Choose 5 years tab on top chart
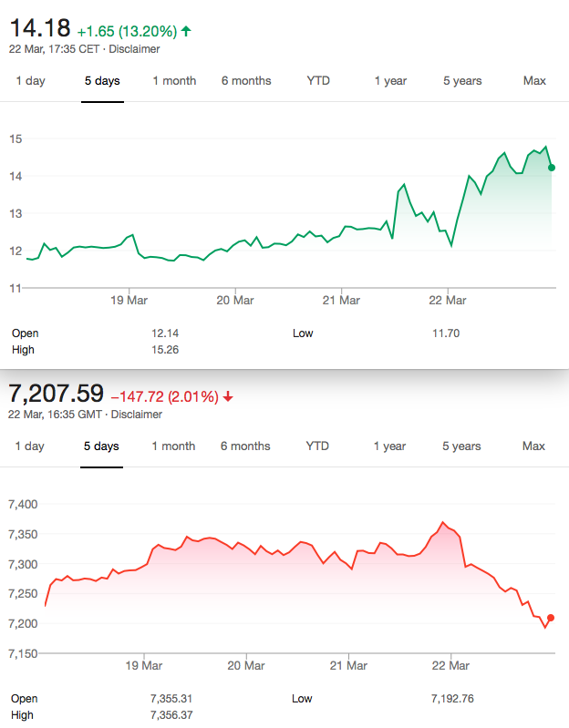 tap(462, 81)
